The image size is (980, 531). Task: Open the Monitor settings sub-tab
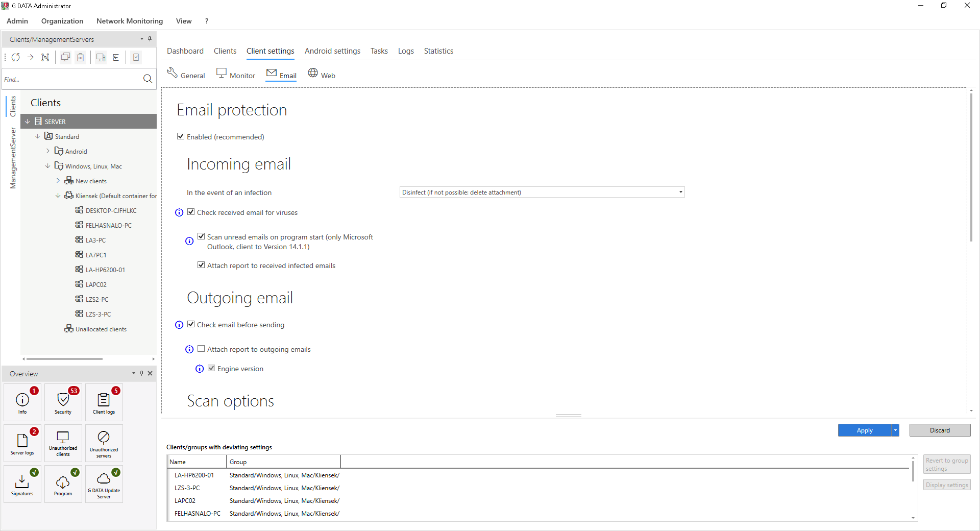point(236,75)
